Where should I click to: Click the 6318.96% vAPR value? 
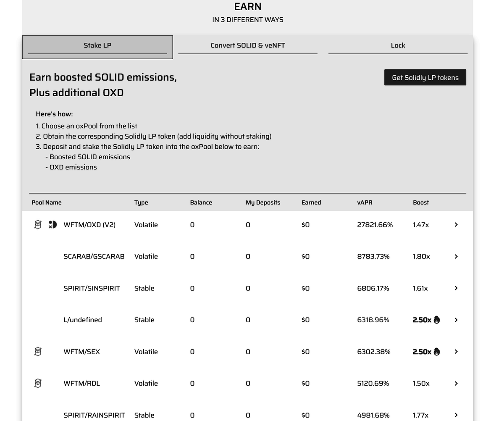373,320
